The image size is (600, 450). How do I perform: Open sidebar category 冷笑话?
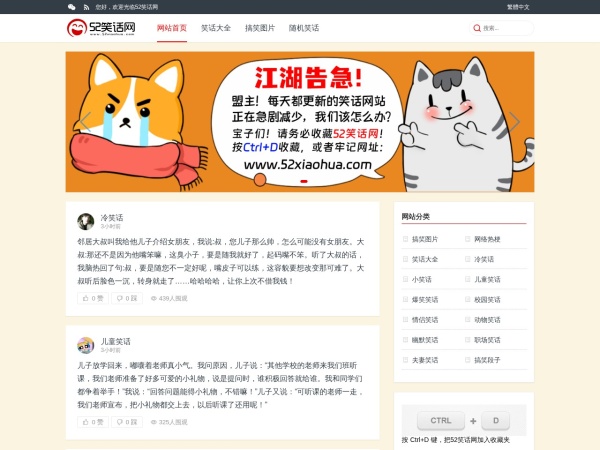point(484,259)
